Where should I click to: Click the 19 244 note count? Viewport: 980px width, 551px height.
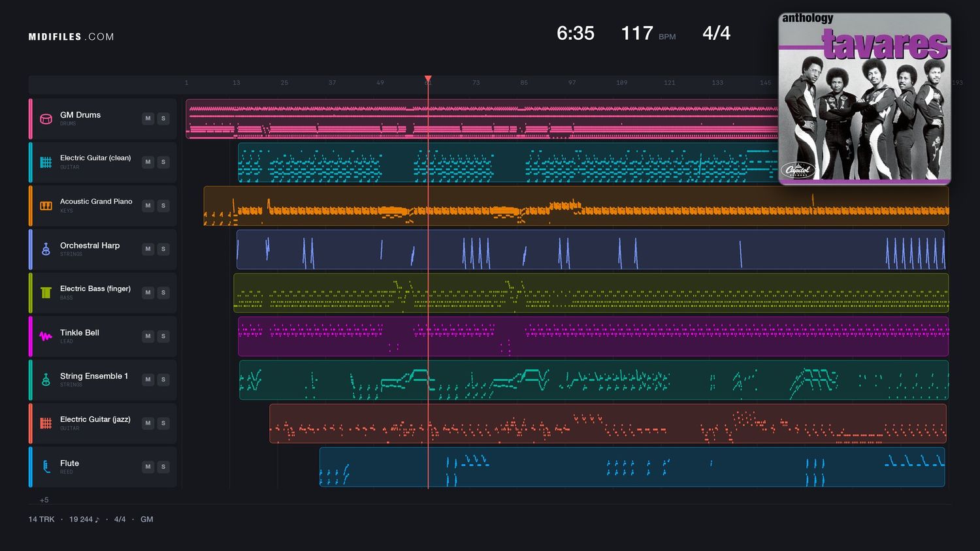coord(84,520)
